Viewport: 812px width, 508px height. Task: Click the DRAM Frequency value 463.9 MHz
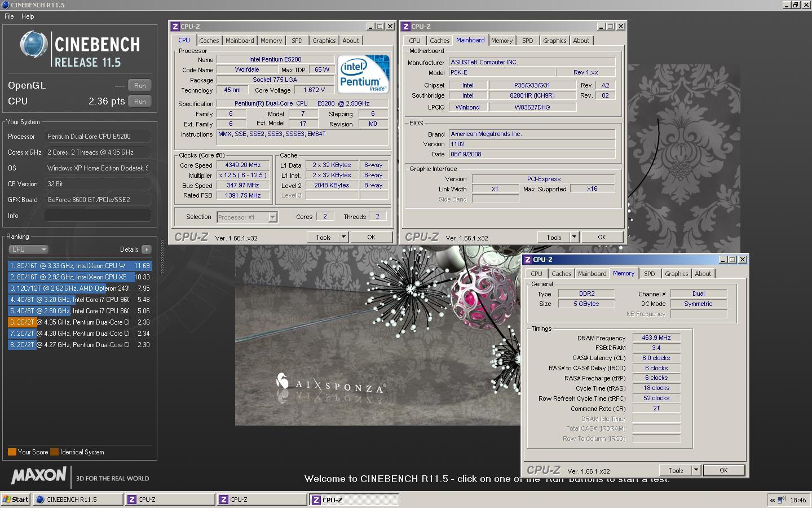[x=656, y=338]
